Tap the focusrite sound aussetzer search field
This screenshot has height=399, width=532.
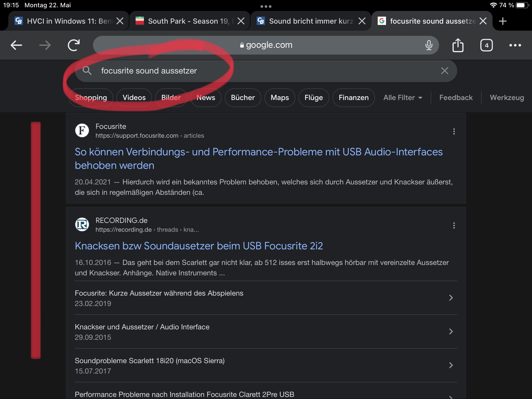[x=260, y=71]
